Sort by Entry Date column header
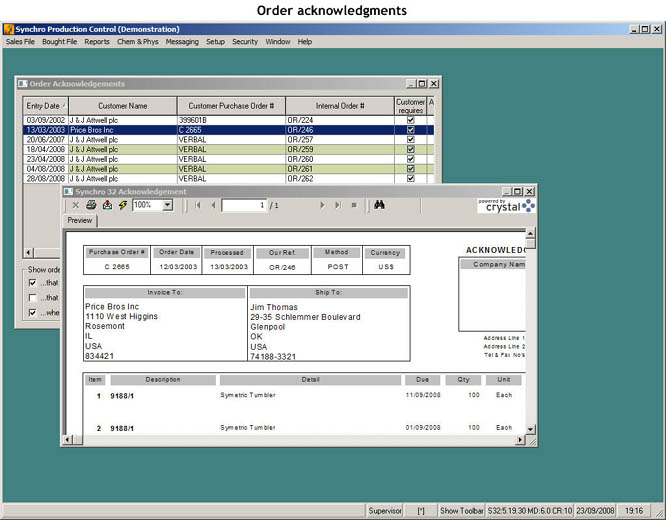 pyautogui.click(x=45, y=106)
